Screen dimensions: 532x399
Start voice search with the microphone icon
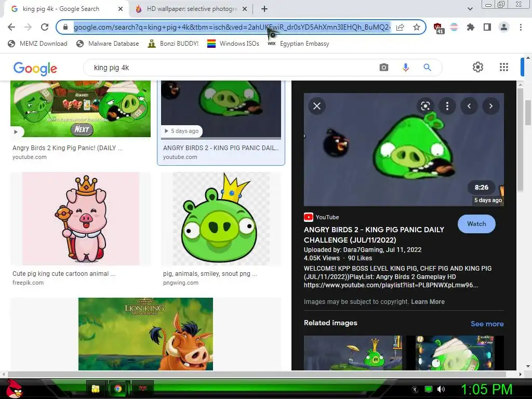405,67
